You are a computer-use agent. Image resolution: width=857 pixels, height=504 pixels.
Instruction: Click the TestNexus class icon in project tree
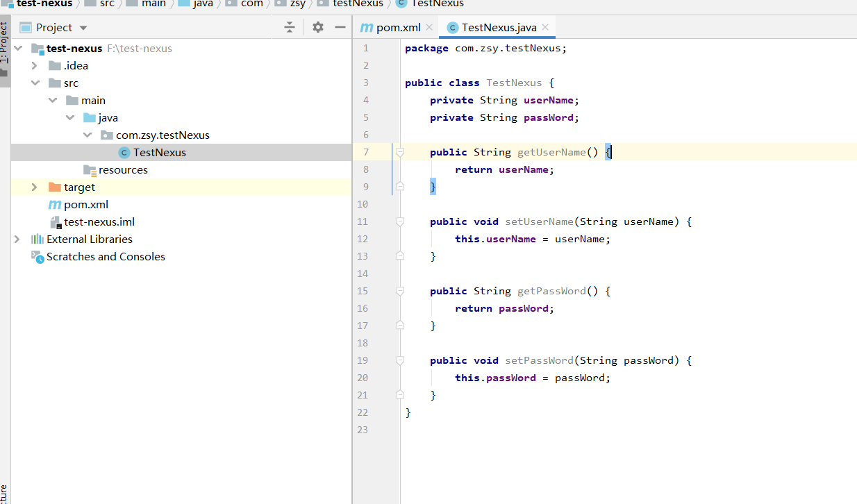pos(124,153)
